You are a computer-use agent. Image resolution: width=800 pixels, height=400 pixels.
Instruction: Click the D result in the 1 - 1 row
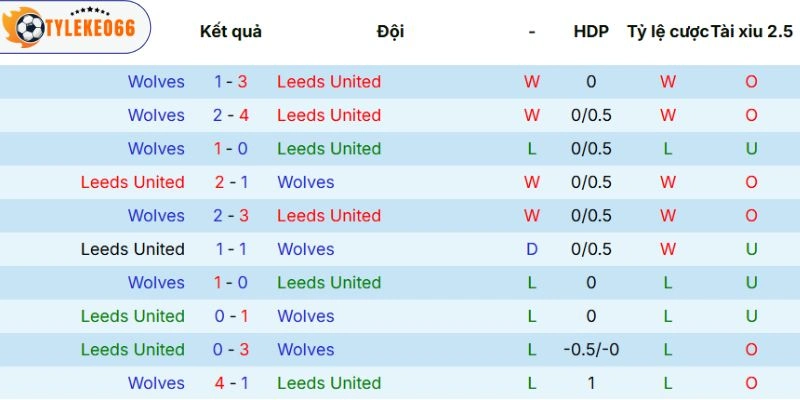(532, 249)
